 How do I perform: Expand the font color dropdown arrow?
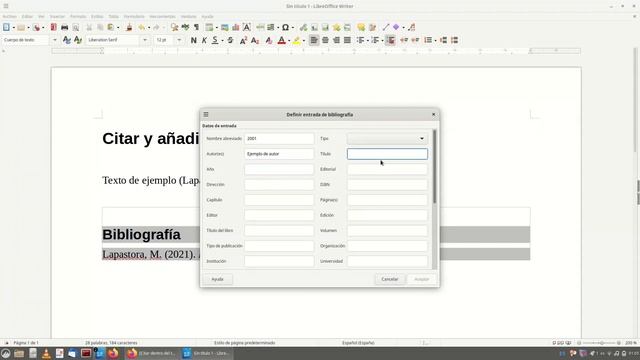[289, 40]
